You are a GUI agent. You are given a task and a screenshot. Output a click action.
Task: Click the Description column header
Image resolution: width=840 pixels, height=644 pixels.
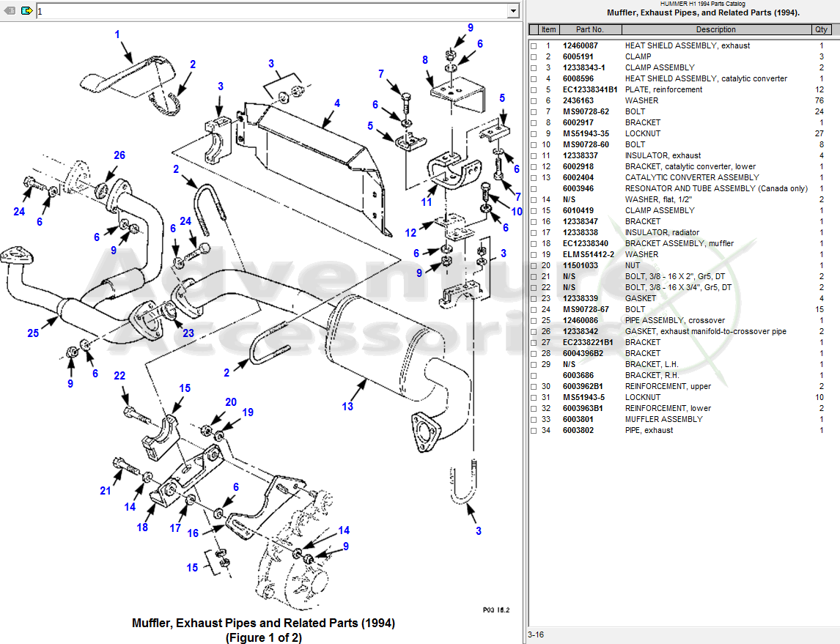(x=717, y=29)
